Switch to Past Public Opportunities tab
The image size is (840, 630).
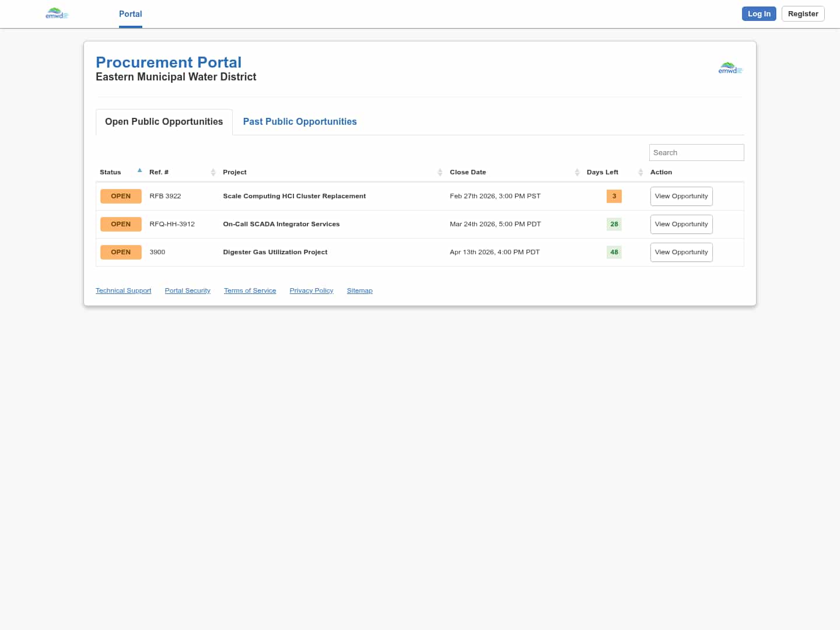[x=299, y=121]
